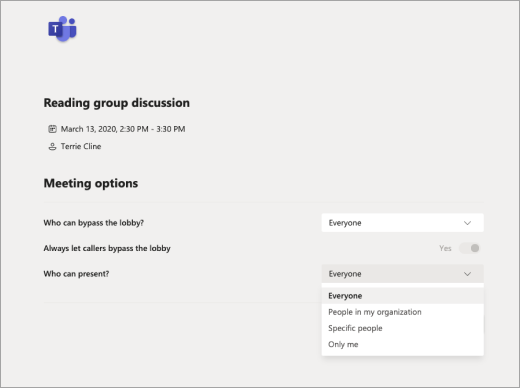Viewport: 520px width, 389px height.
Task: Click the 'Reading group discussion' meeting title
Action: (117, 103)
